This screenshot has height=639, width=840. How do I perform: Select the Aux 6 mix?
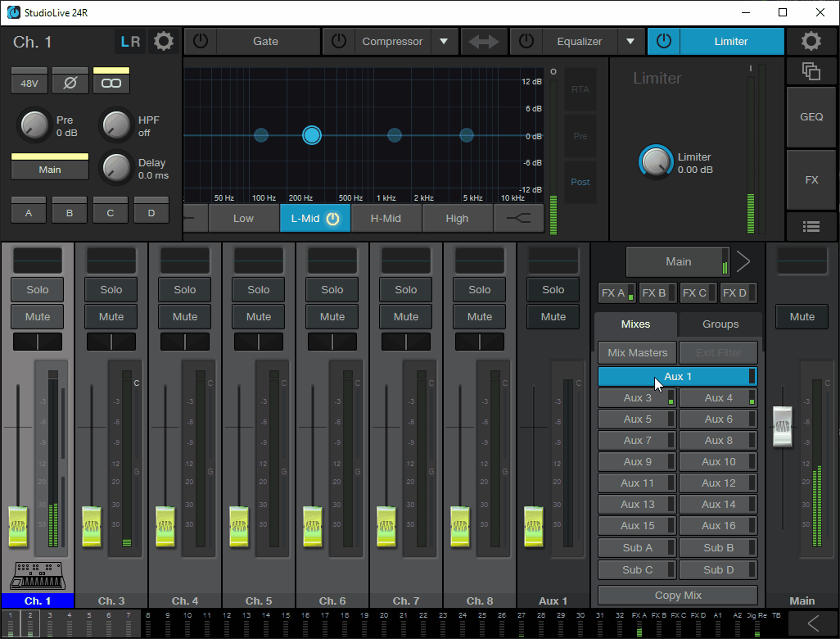(x=718, y=419)
